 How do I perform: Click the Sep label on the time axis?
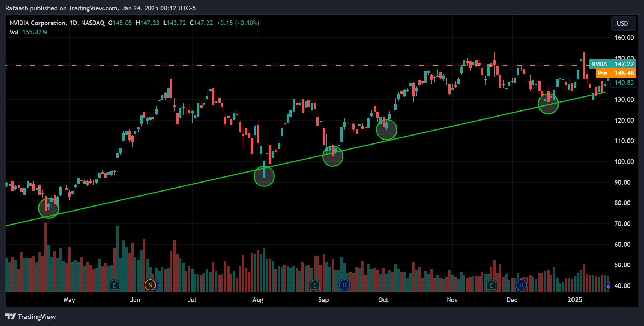pyautogui.click(x=324, y=300)
